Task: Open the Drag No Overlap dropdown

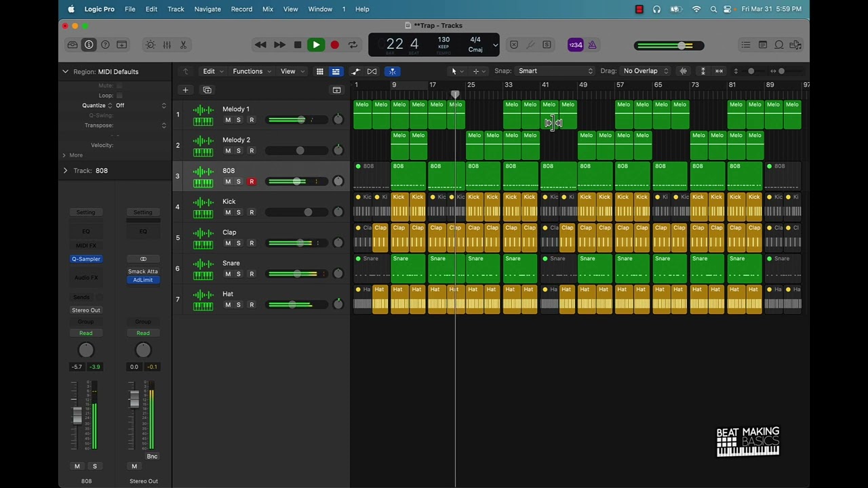Action: click(646, 71)
